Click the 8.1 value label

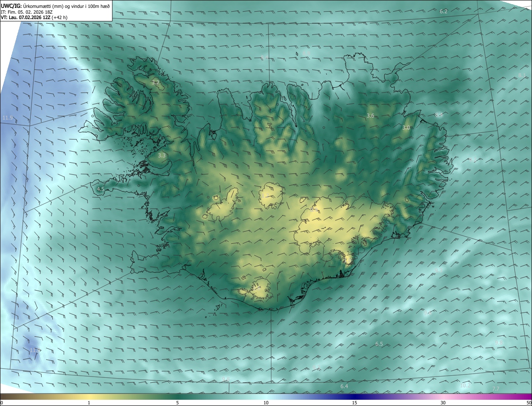[522, 75]
